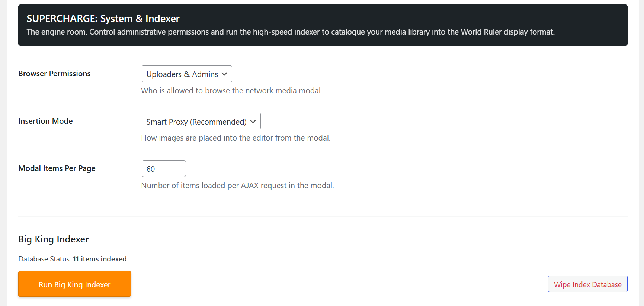The image size is (644, 306).
Task: Click the 'Number of items loaded' description
Action: [237, 186]
